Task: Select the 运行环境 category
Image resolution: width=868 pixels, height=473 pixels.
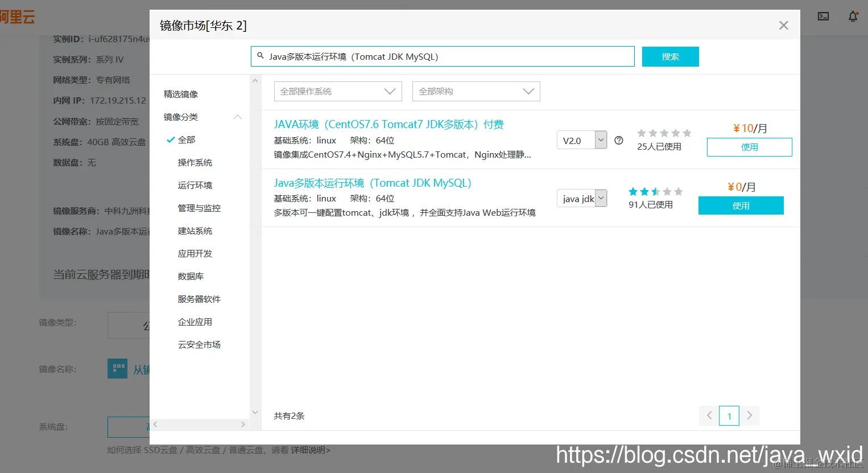Action: pos(195,185)
